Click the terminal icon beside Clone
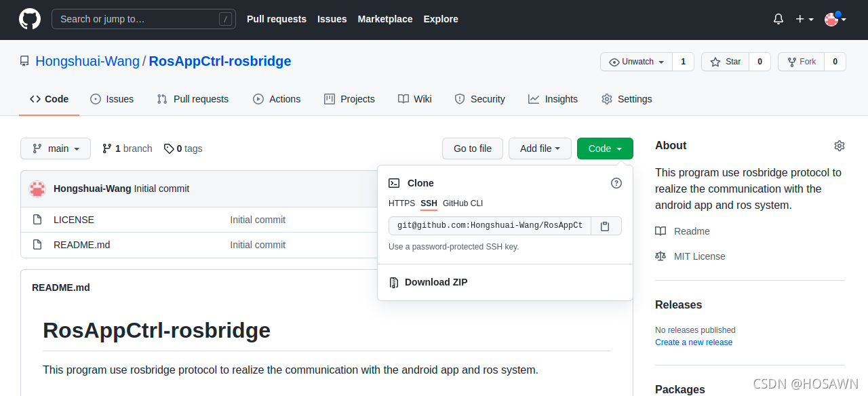 (x=394, y=183)
